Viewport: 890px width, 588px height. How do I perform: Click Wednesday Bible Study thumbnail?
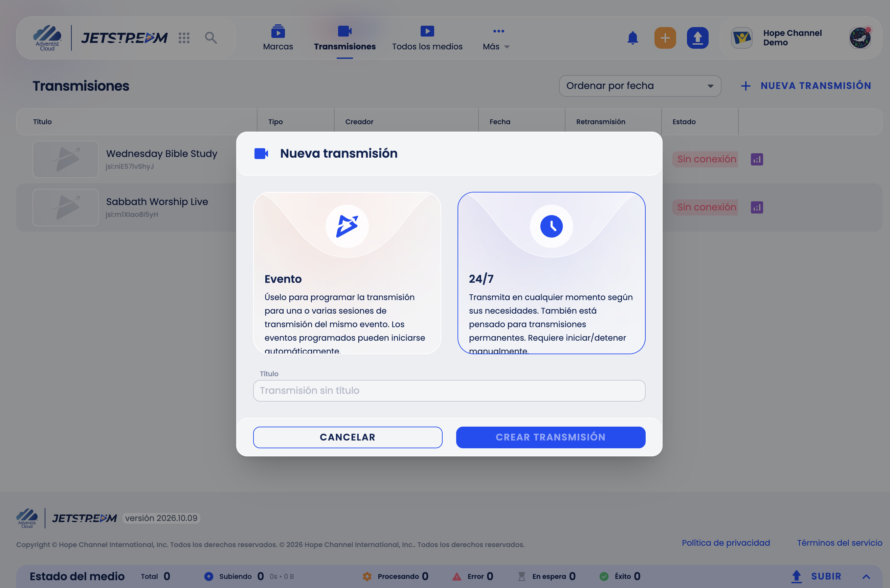66,159
